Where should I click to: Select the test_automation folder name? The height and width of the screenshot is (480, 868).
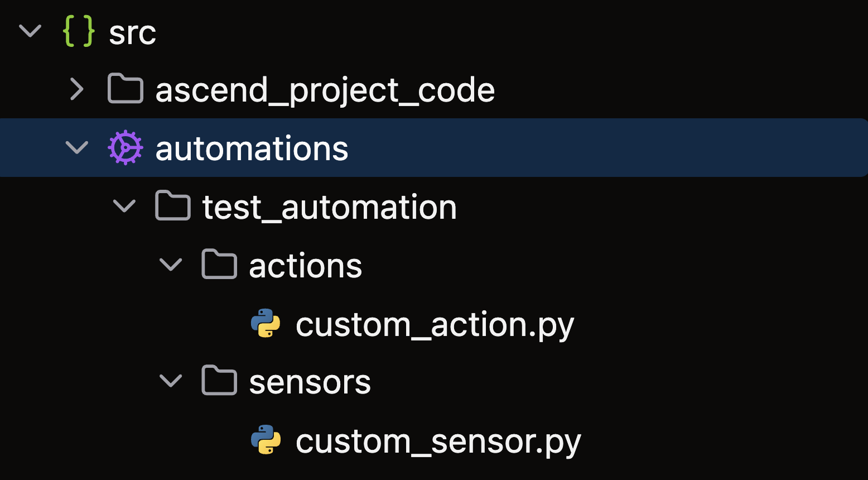coord(330,207)
